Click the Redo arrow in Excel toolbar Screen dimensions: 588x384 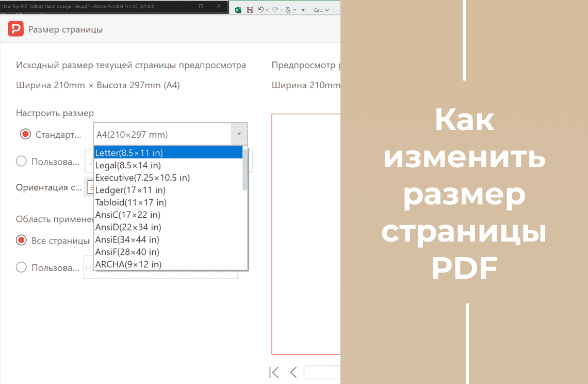(274, 10)
